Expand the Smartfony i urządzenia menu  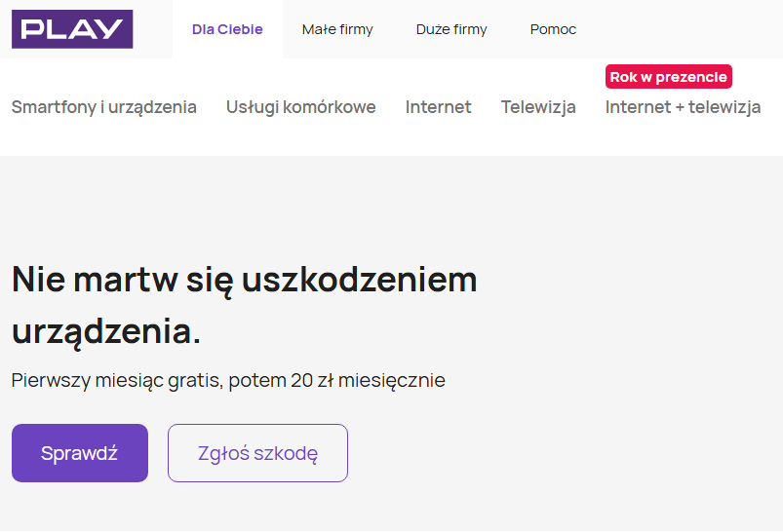click(104, 107)
